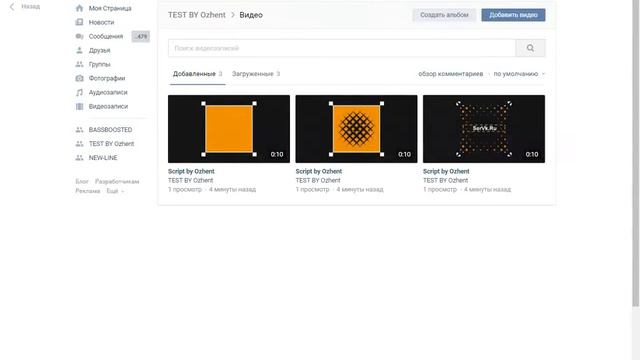The width and height of the screenshot is (640, 360).
Task: Click Script by Ozhent title under plain orange video
Action: click(191, 171)
